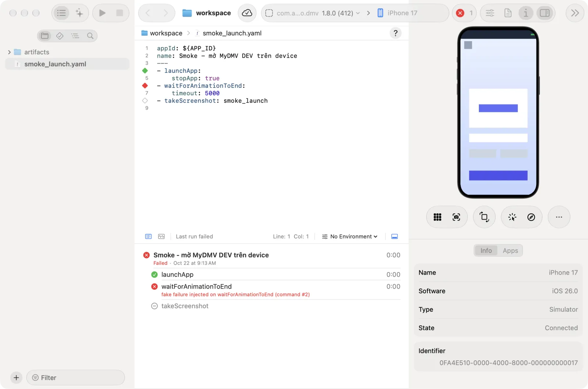Switch to the Apps tab
Viewport: 588px width, 389px height.
click(x=510, y=250)
